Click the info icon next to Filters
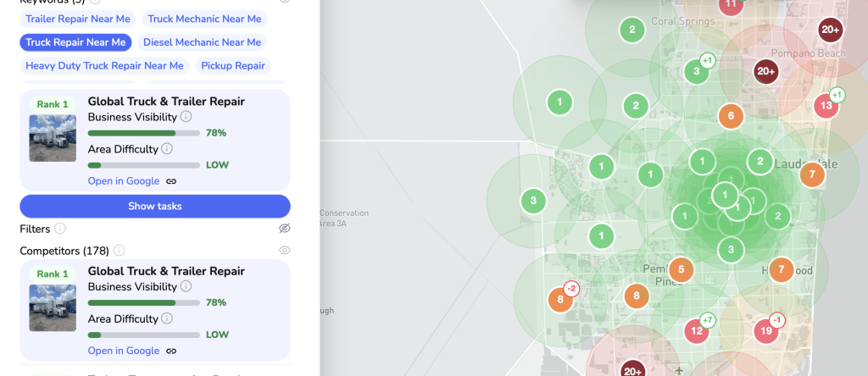868x376 pixels. point(59,229)
